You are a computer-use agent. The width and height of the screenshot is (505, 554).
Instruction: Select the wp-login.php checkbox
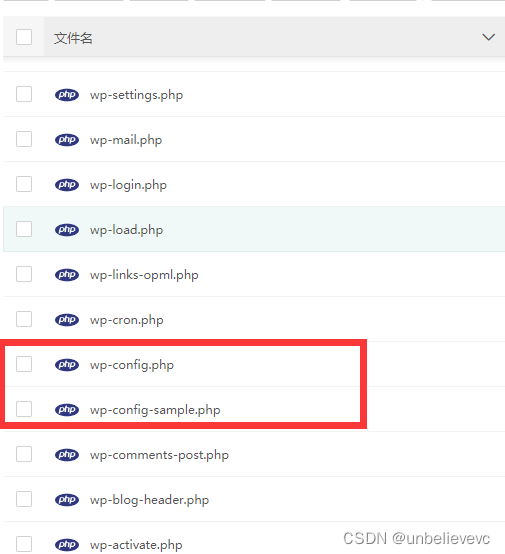click(x=24, y=184)
